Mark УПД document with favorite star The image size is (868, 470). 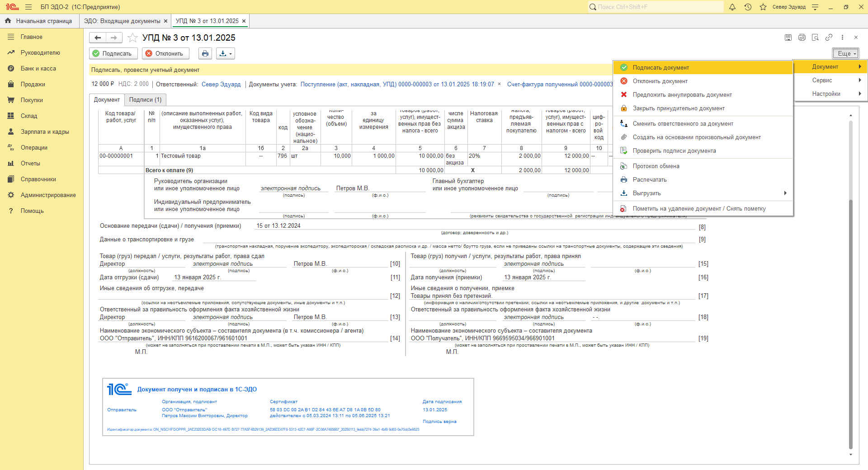pyautogui.click(x=132, y=38)
